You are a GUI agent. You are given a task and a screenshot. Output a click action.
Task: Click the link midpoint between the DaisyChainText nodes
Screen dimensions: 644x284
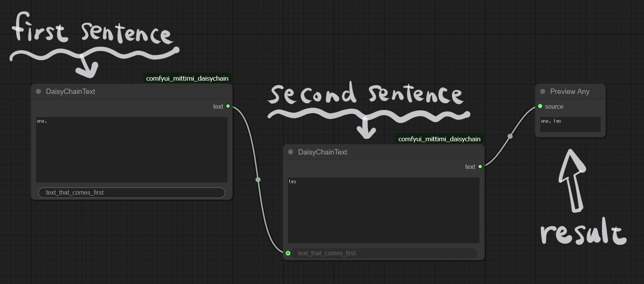tap(258, 179)
